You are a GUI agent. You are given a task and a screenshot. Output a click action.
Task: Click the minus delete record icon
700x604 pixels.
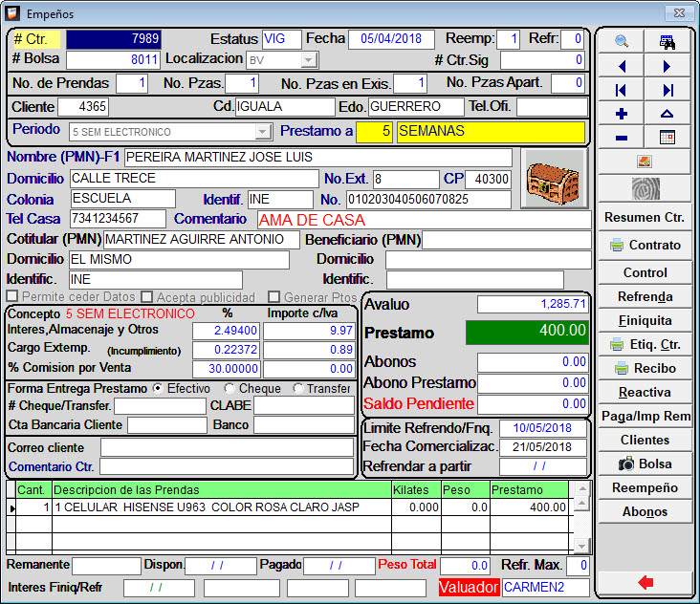[622, 138]
